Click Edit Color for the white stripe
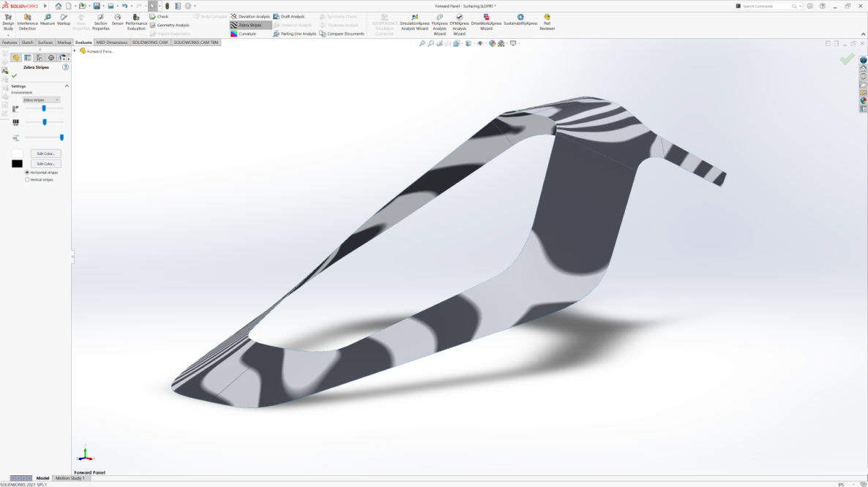The height and width of the screenshot is (487, 868). 45,154
